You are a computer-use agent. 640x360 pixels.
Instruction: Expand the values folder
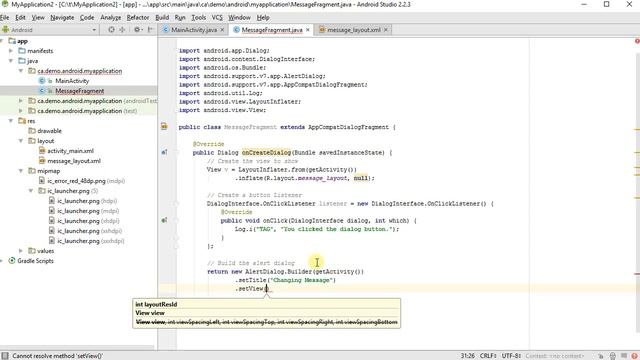pyautogui.click(x=21, y=251)
